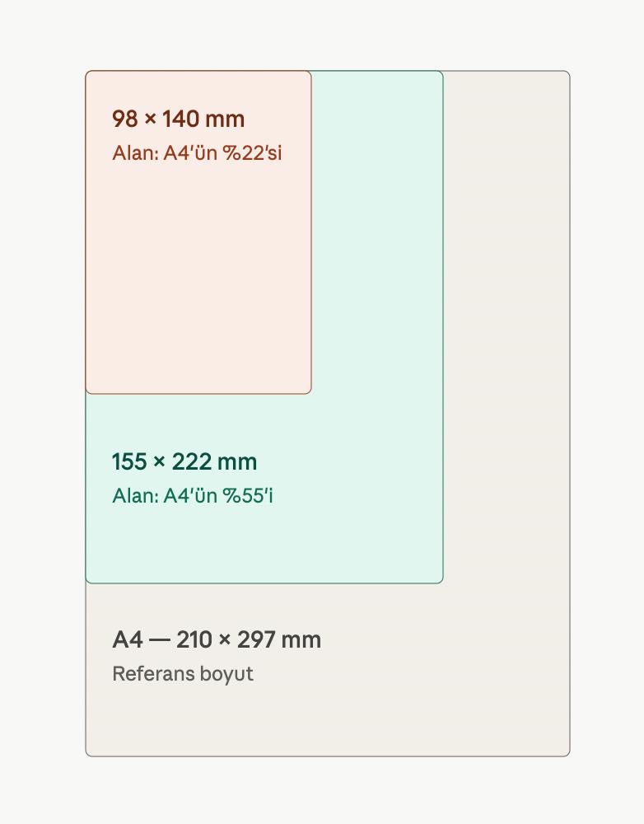644x824 pixels.
Task: Click the number "98" in the pink heading
Action: pos(125,119)
